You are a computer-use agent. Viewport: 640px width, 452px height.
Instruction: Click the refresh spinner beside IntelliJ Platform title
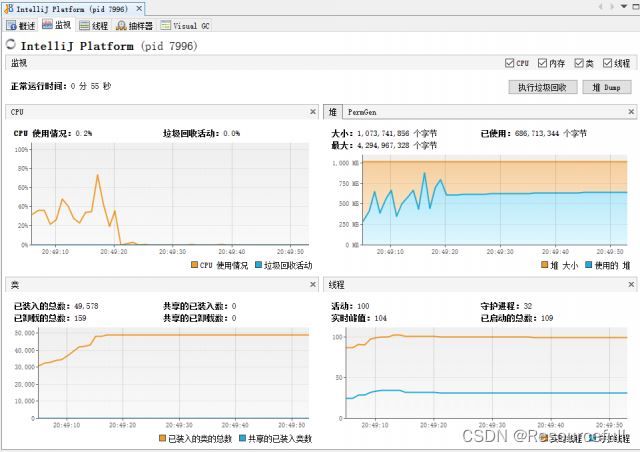[11, 44]
